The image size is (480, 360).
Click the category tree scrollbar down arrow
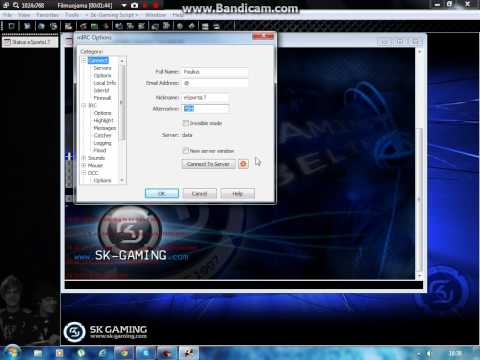pyautogui.click(x=122, y=180)
